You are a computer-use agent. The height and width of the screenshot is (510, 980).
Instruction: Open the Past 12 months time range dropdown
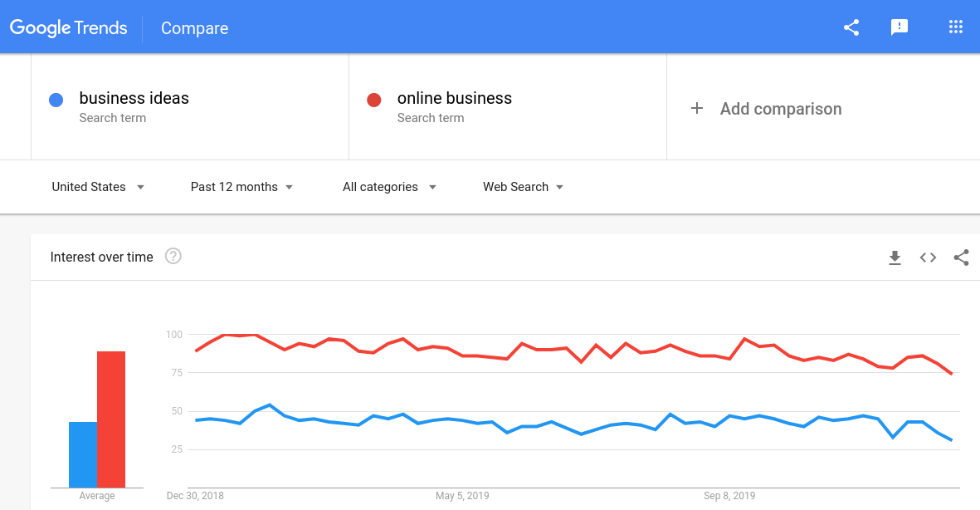pos(241,187)
